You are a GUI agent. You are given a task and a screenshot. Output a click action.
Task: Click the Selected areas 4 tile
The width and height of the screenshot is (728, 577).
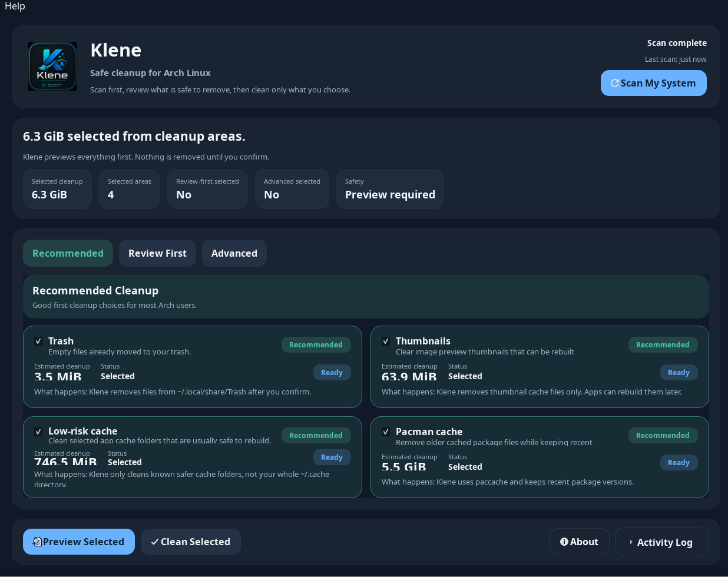point(130,189)
